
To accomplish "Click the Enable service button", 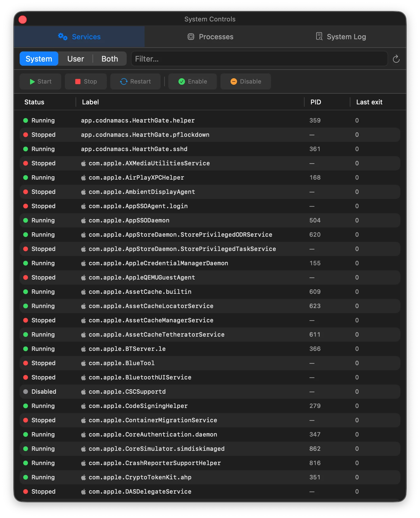I will pos(192,81).
